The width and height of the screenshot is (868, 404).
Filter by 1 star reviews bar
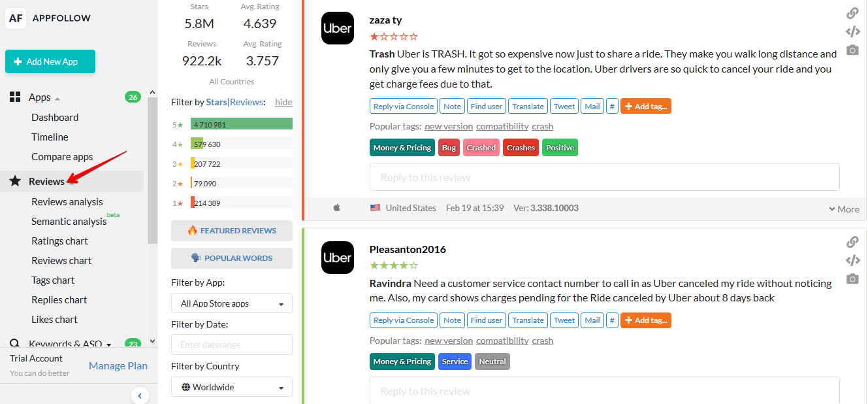[x=242, y=203]
